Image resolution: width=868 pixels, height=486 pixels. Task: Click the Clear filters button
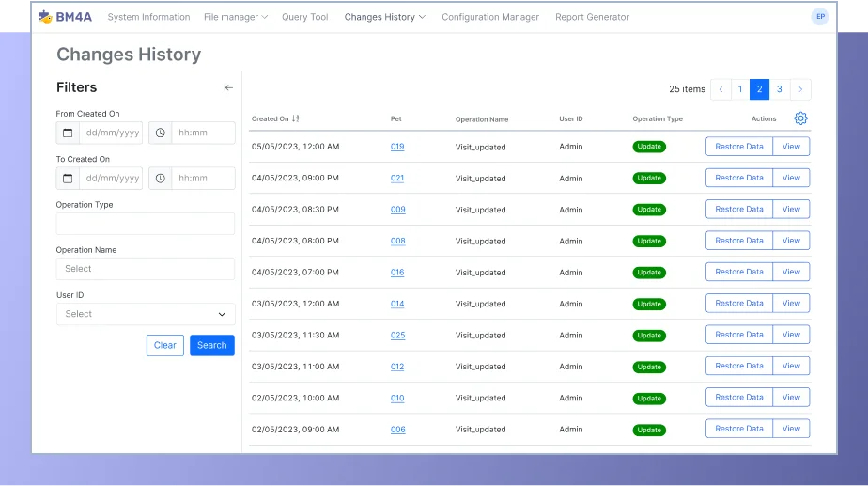(x=165, y=345)
